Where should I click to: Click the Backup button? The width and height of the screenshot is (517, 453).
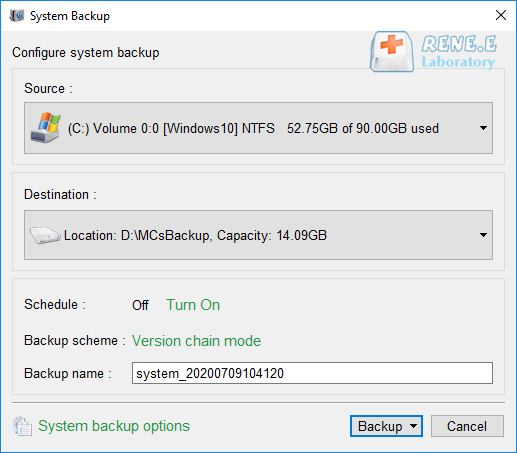pos(380,426)
